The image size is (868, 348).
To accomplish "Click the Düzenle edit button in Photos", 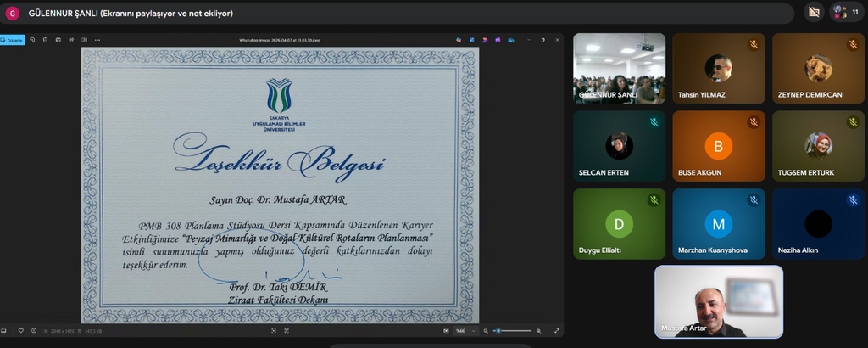I will (13, 39).
